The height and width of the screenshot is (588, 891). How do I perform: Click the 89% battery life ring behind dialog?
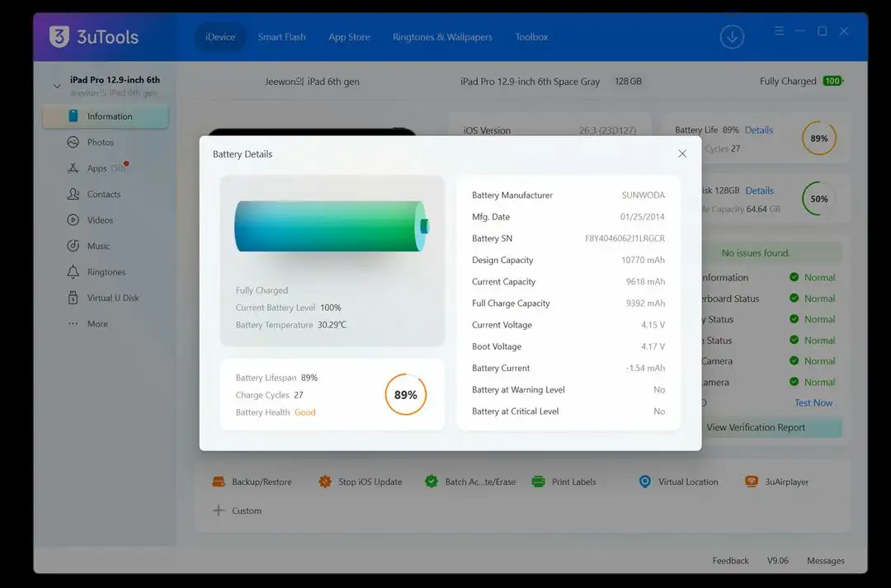tap(819, 138)
